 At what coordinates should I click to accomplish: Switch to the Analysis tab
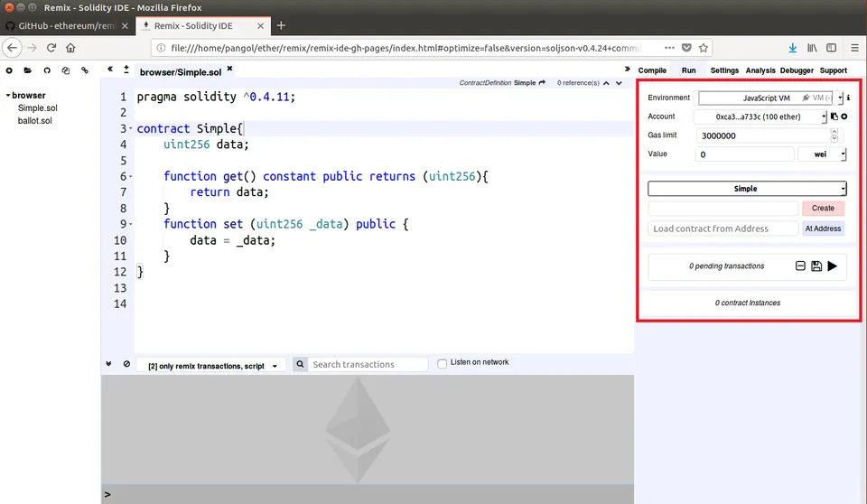pos(760,70)
